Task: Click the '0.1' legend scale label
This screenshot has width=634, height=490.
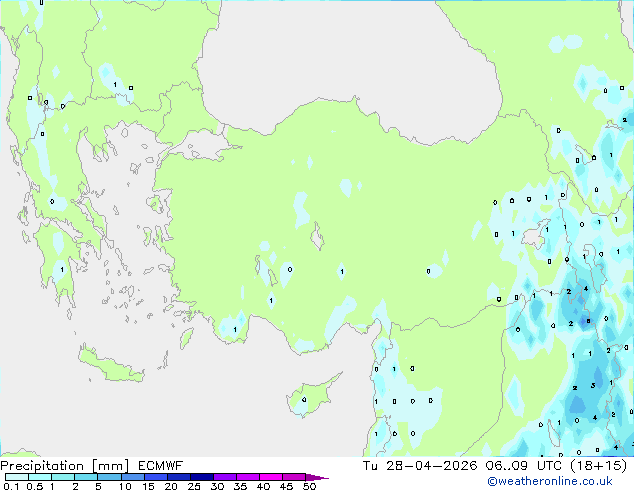Action: click(x=11, y=486)
